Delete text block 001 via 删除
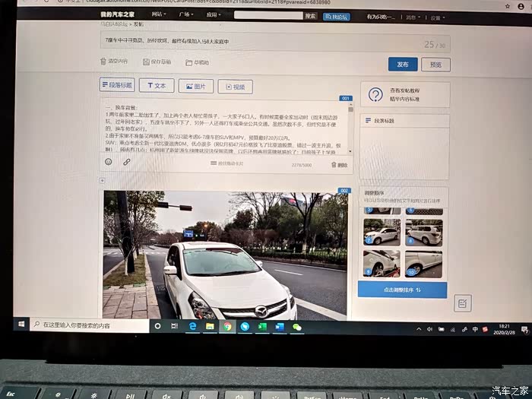Viewport: 532px width, 399px height. 339,165
